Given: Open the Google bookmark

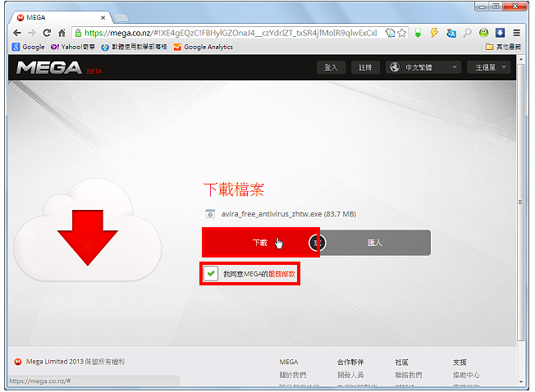Looking at the screenshot, I should (x=29, y=47).
